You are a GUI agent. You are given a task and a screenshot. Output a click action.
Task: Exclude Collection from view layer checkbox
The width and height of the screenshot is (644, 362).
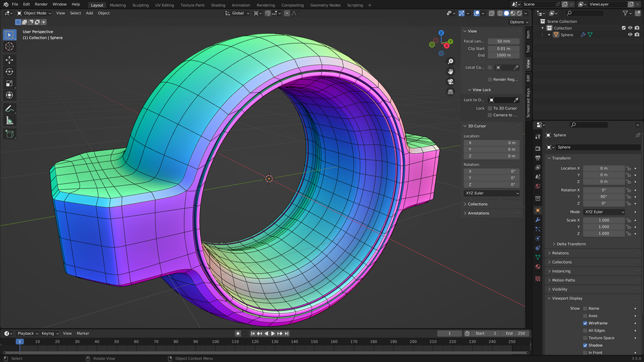click(623, 28)
